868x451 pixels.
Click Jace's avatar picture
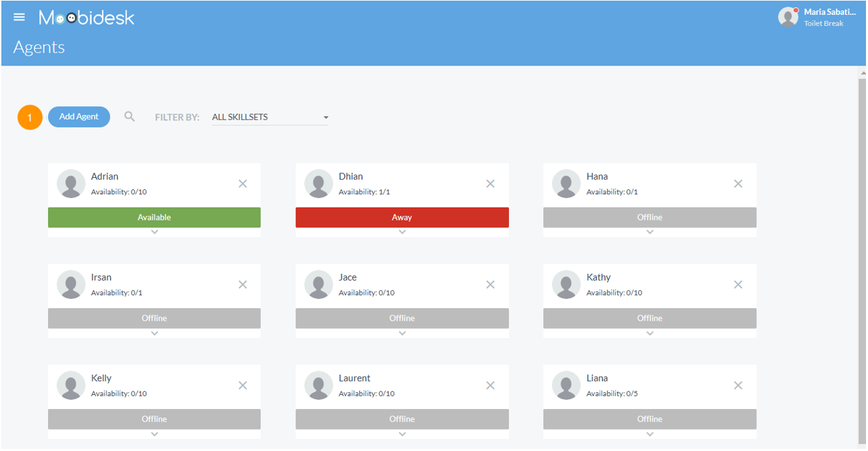click(319, 285)
